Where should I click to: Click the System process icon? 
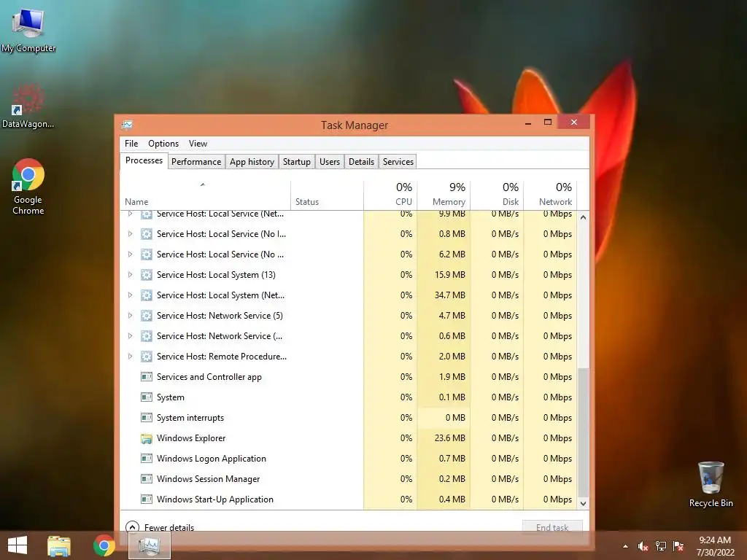146,397
